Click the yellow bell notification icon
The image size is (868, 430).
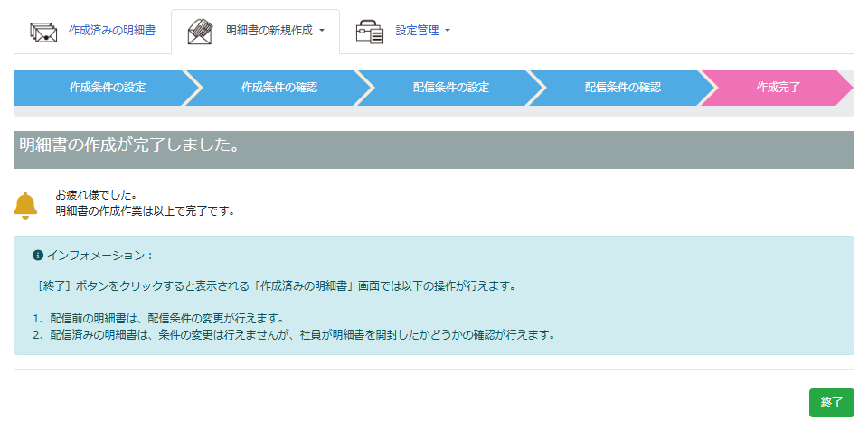[25, 205]
